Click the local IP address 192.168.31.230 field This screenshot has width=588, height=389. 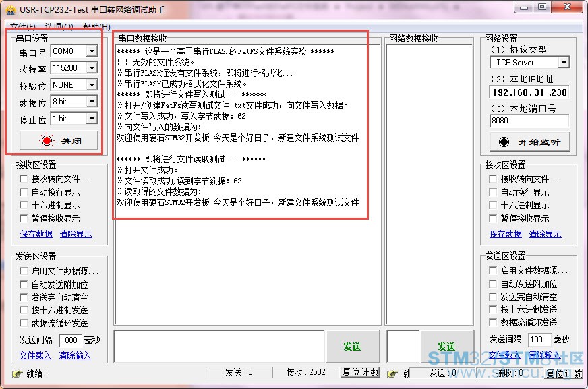point(529,92)
